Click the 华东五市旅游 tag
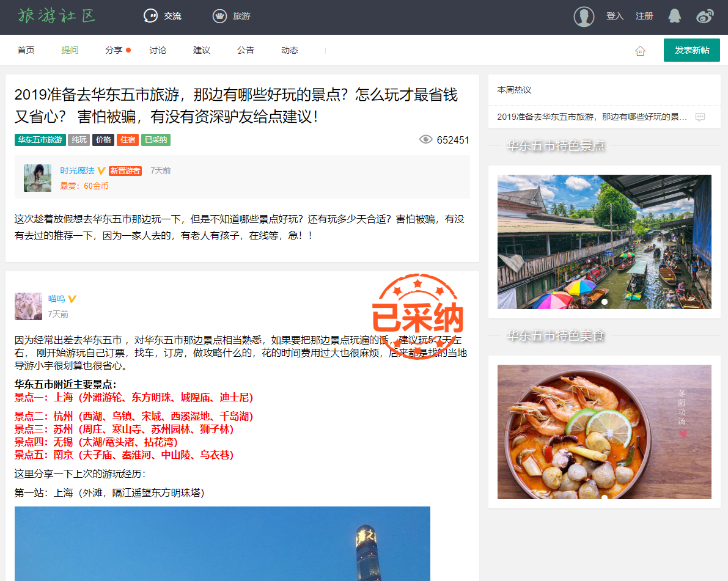 point(40,140)
